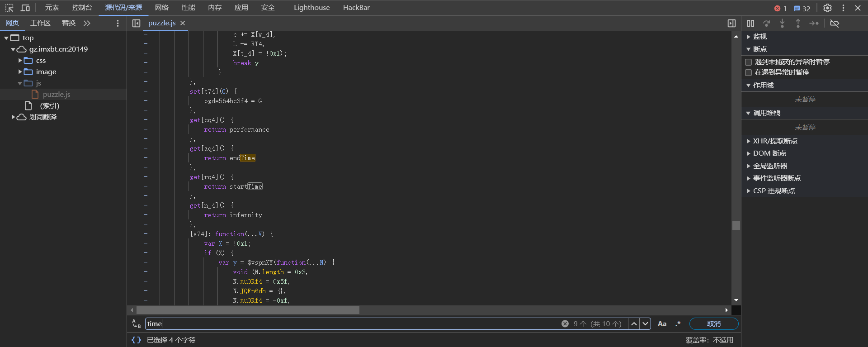Hide the navigator sidebar pane
Image resolution: width=868 pixels, height=347 pixels.
point(136,23)
